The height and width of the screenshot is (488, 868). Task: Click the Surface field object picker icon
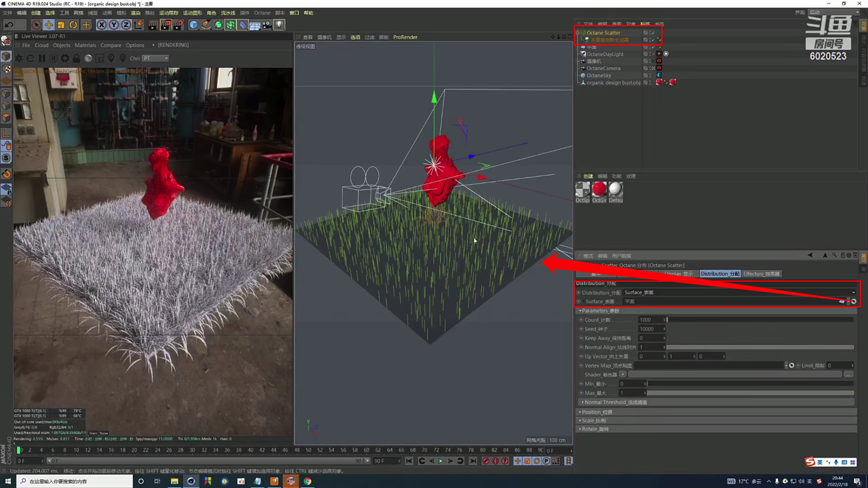point(853,301)
